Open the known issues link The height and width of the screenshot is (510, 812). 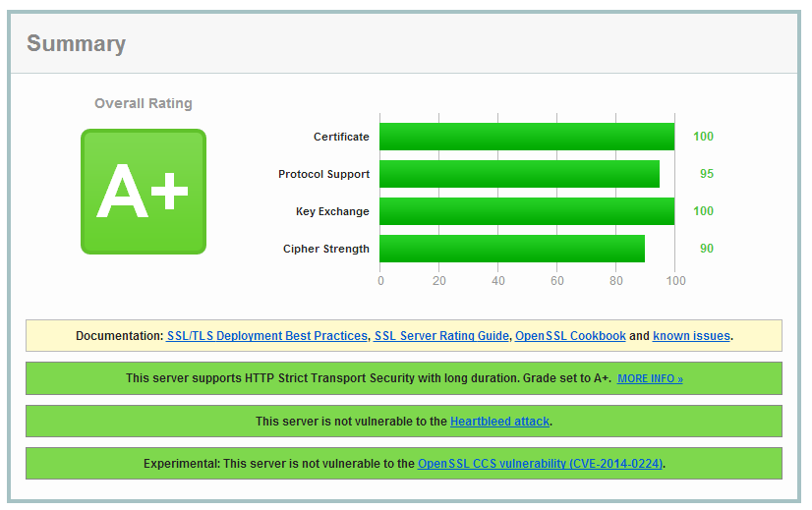click(x=691, y=336)
